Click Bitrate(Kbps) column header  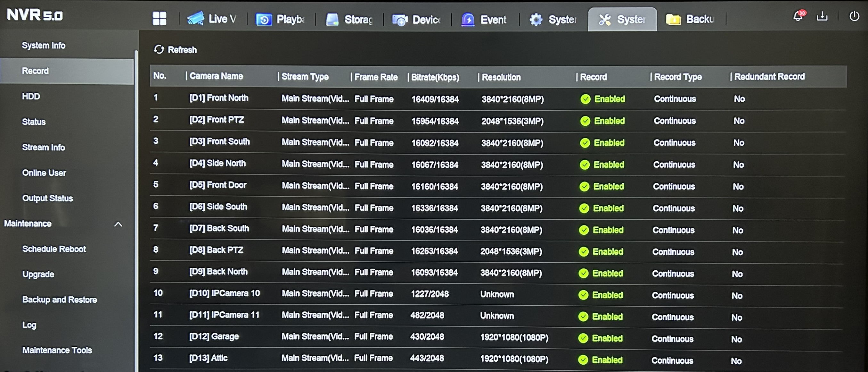click(435, 77)
